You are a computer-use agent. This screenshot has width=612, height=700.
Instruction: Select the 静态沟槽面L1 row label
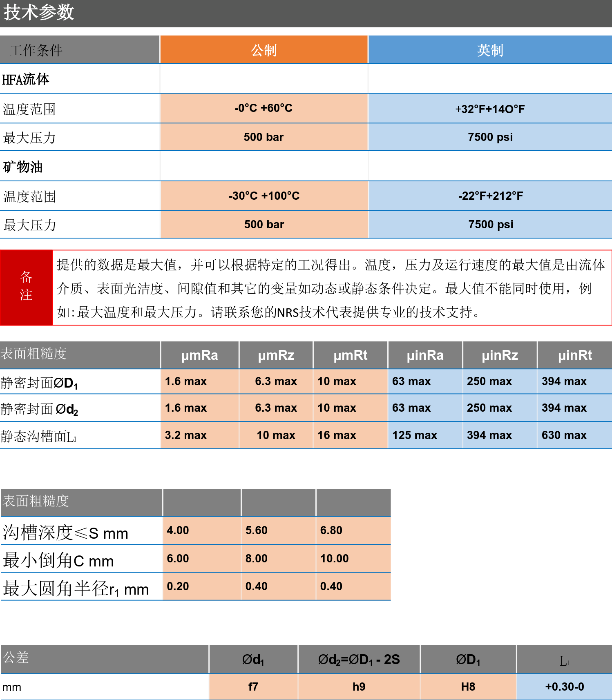(x=39, y=436)
